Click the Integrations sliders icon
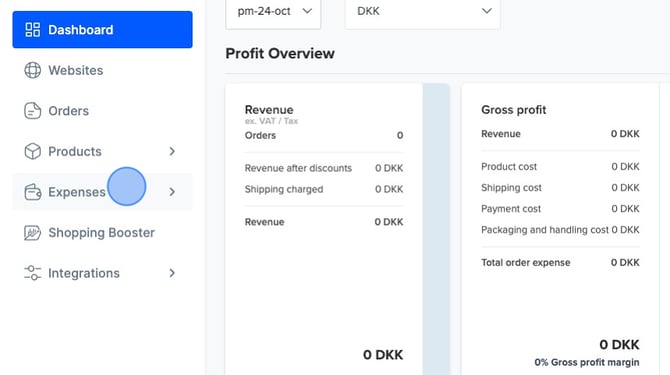The height and width of the screenshot is (375, 670). (32, 273)
